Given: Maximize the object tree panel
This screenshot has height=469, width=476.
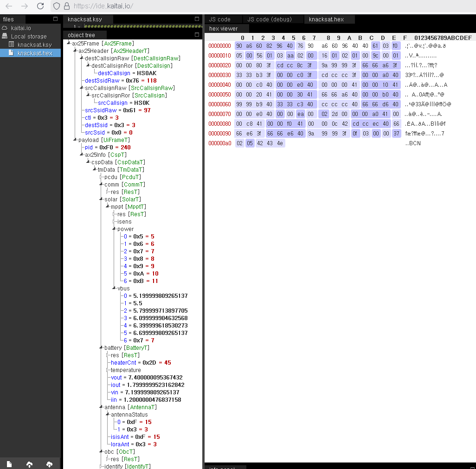Looking at the screenshot, I should [196, 35].
